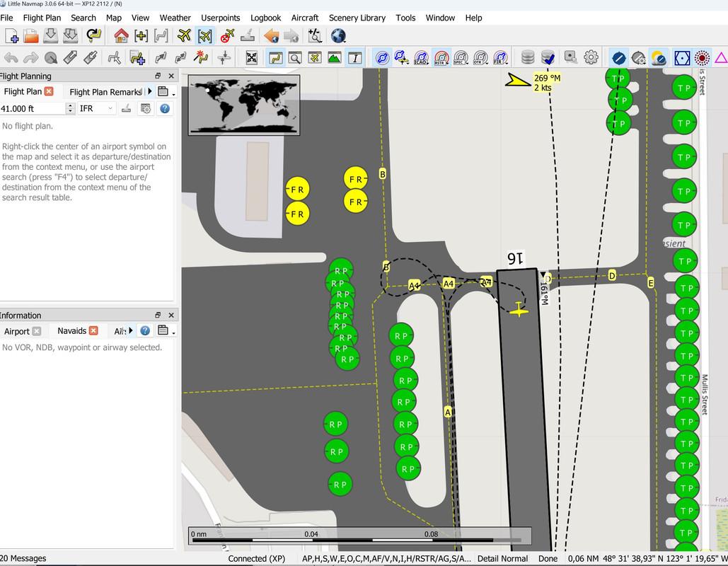Open flight plan table settings gear icon
Image resolution: width=728 pixels, height=566 pixels.
coord(146,108)
